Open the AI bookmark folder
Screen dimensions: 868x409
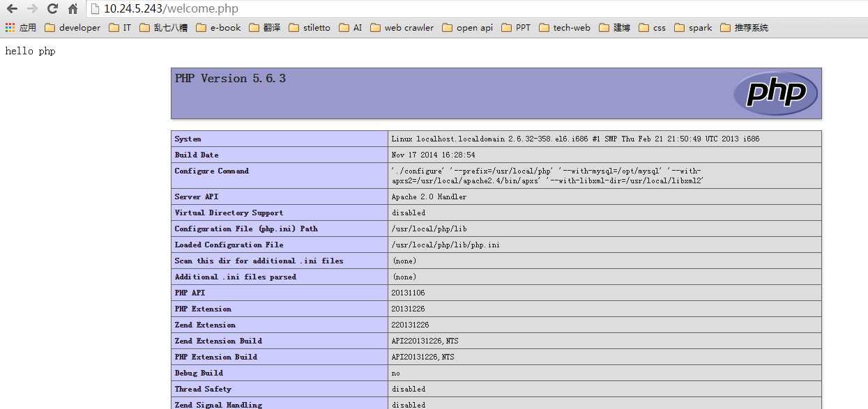[351, 28]
